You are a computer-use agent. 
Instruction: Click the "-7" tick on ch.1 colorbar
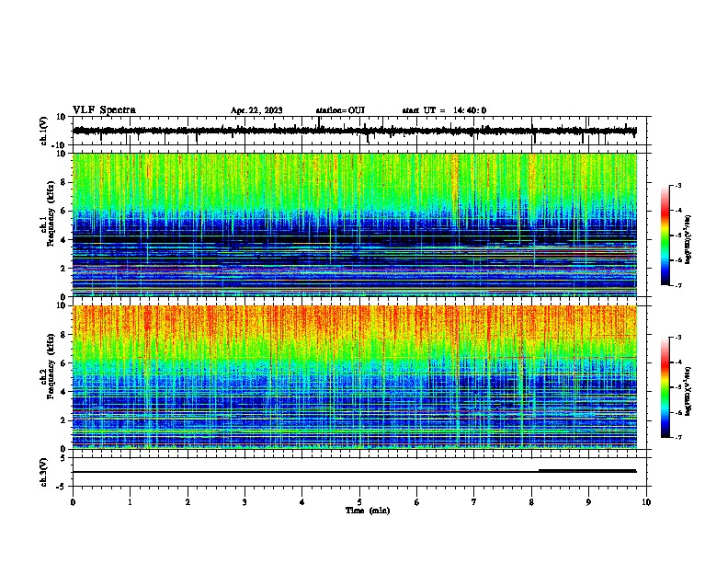pyautogui.click(x=678, y=285)
